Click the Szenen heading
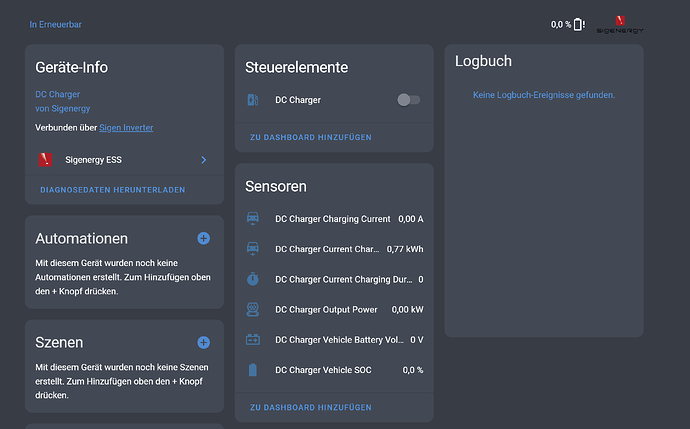 pyautogui.click(x=59, y=342)
